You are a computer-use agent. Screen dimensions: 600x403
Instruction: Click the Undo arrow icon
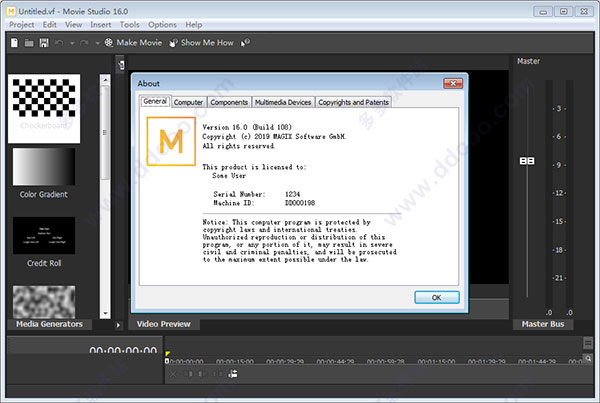pyautogui.click(x=59, y=43)
